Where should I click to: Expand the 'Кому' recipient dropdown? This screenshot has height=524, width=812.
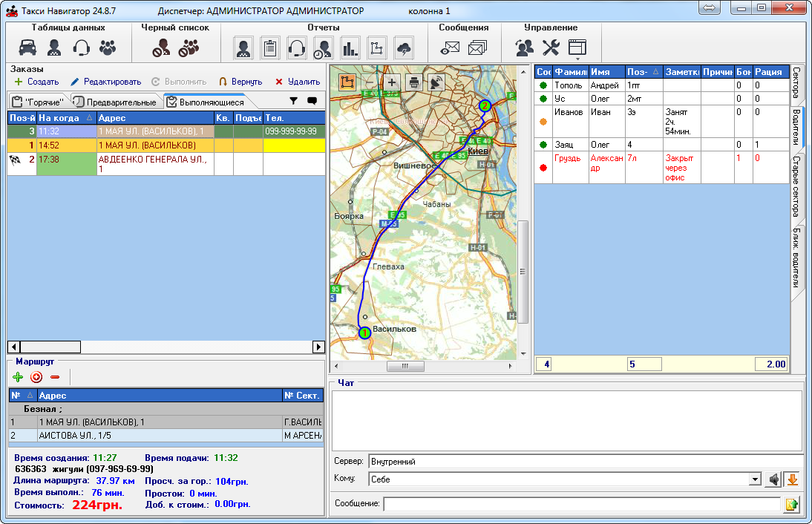pyautogui.click(x=755, y=479)
